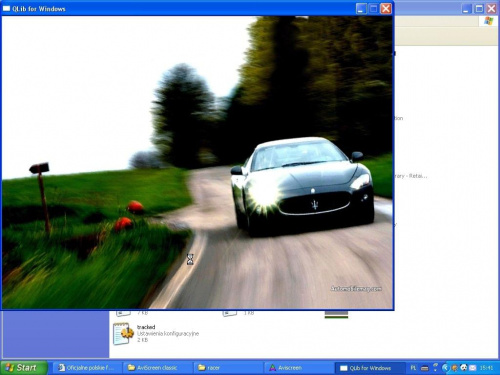Open the PL language bar selector
This screenshot has width=500, height=375.
[x=413, y=368]
